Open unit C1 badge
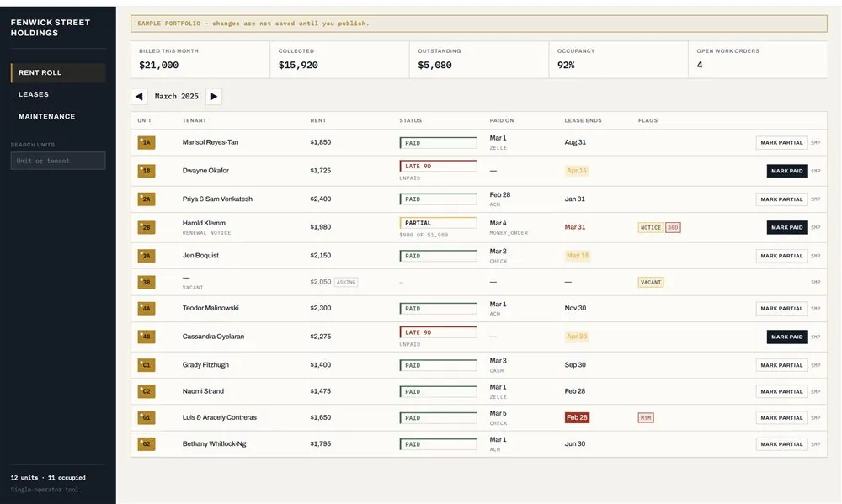 coord(146,365)
